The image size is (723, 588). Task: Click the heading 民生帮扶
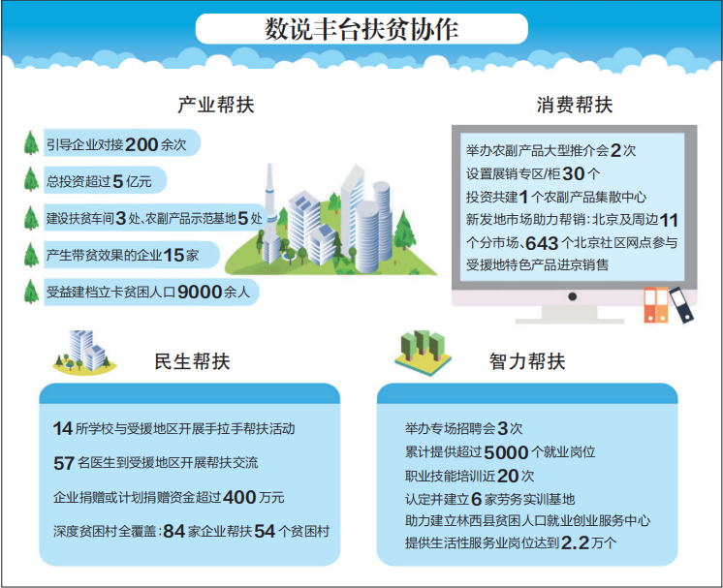tap(192, 360)
